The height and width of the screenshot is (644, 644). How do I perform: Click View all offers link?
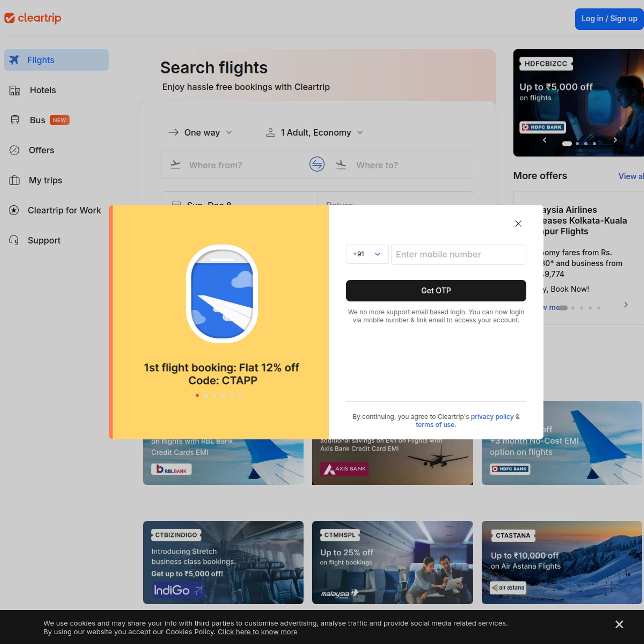[631, 176]
